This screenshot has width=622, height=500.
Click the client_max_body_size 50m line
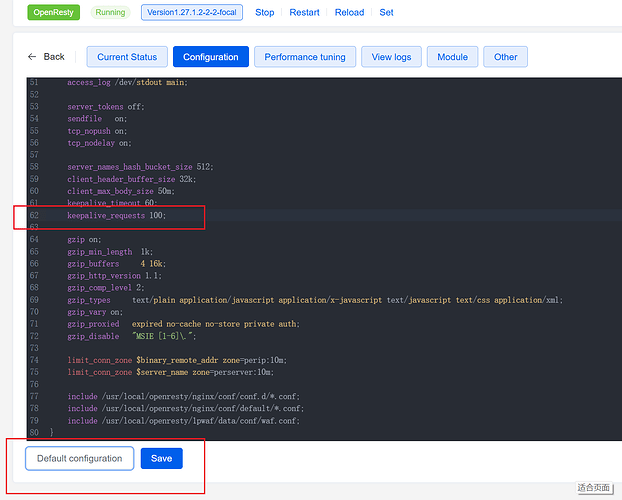[121, 191]
